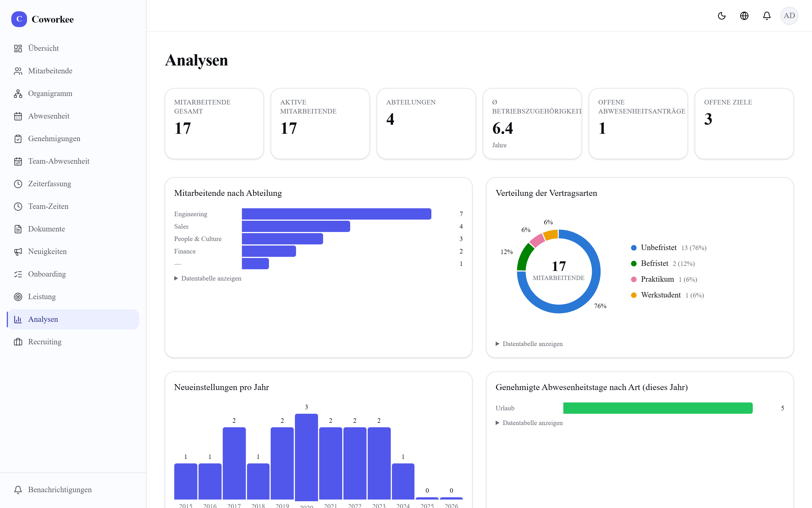Click the Analysen page heading
Screen dimensions: 812x508
click(x=197, y=60)
